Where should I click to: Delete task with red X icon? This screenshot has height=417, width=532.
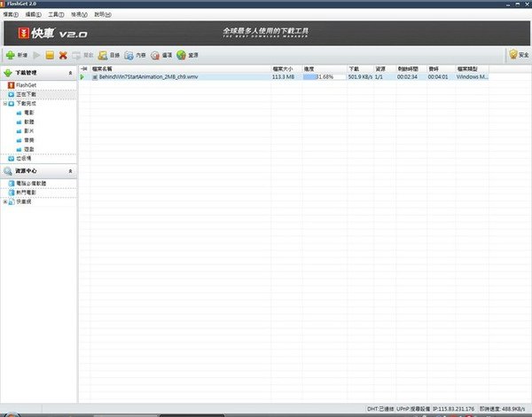[63, 55]
